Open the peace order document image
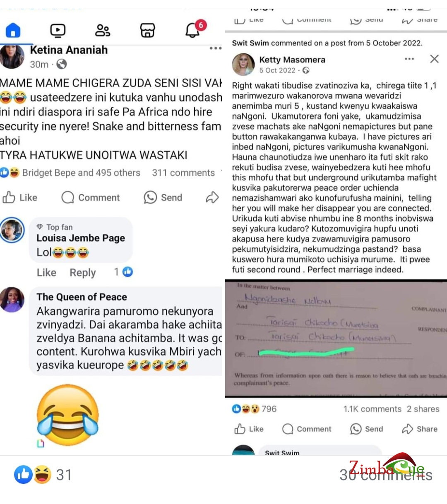The width and height of the screenshot is (447, 504). 336,339
